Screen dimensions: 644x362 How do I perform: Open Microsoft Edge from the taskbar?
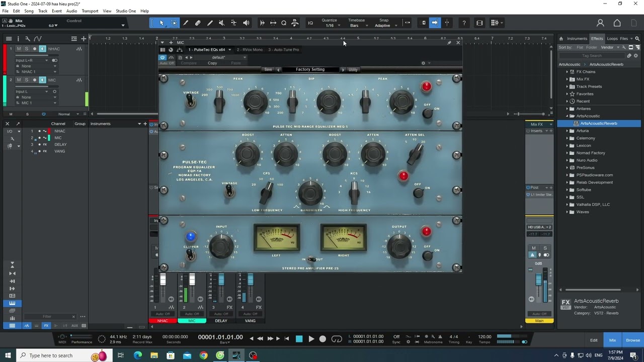click(137, 355)
